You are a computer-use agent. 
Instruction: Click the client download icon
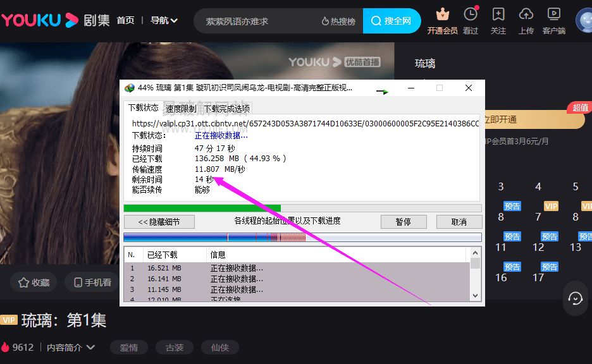pyautogui.click(x=553, y=15)
